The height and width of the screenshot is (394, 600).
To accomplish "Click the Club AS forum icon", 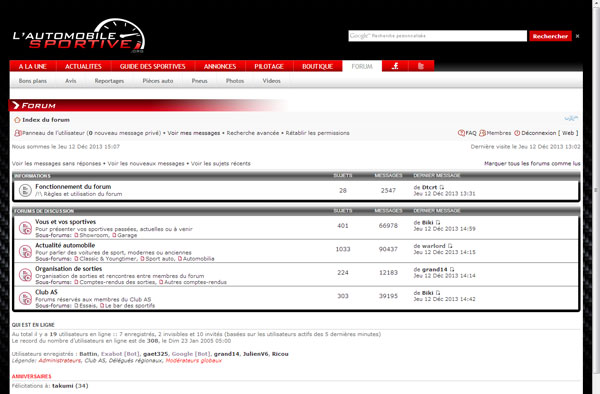I will [x=25, y=298].
